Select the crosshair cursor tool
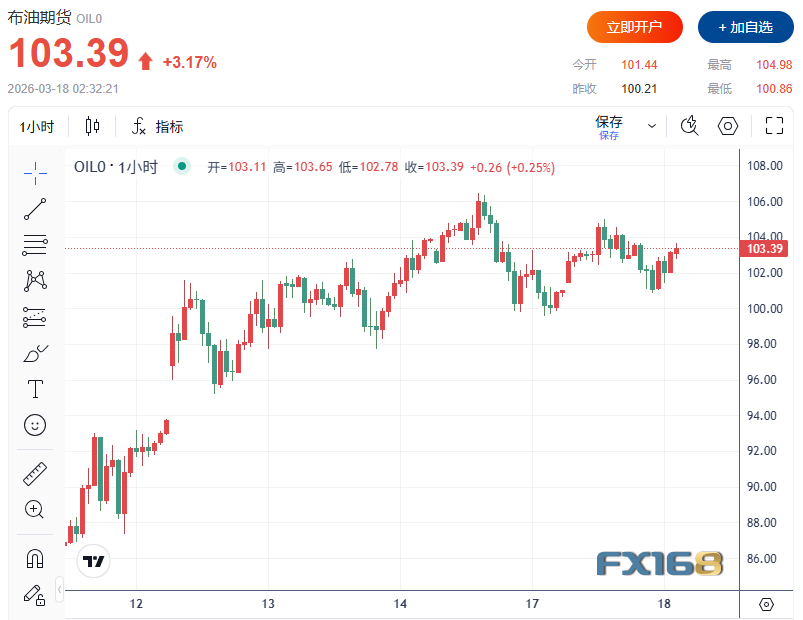Screen dimensions: 803x620 pos(35,173)
